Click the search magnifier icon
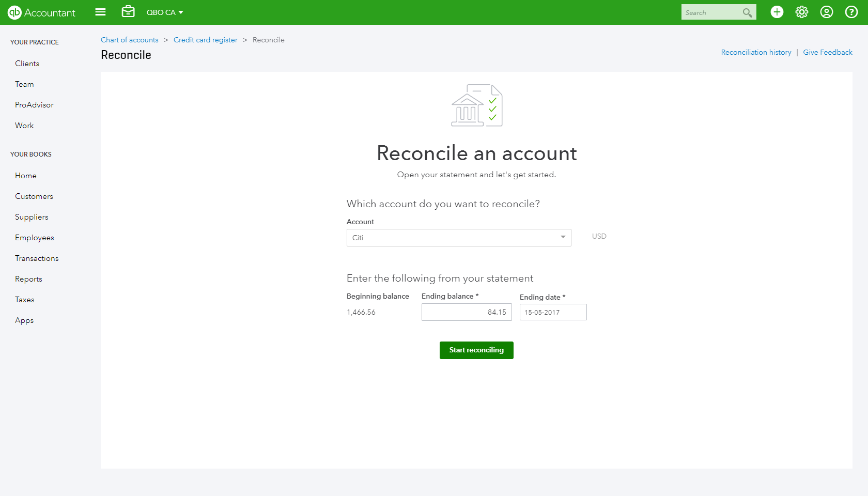The width and height of the screenshot is (868, 496). pyautogui.click(x=747, y=12)
